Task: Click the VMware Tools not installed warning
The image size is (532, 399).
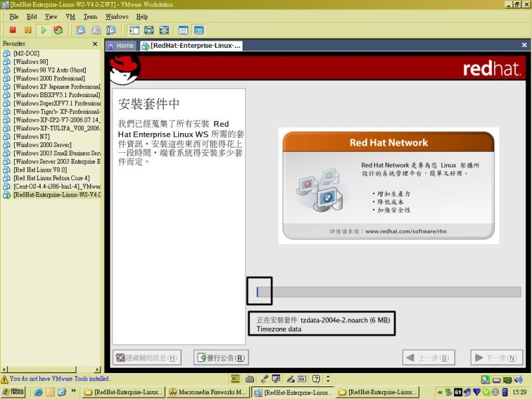Action: point(55,378)
